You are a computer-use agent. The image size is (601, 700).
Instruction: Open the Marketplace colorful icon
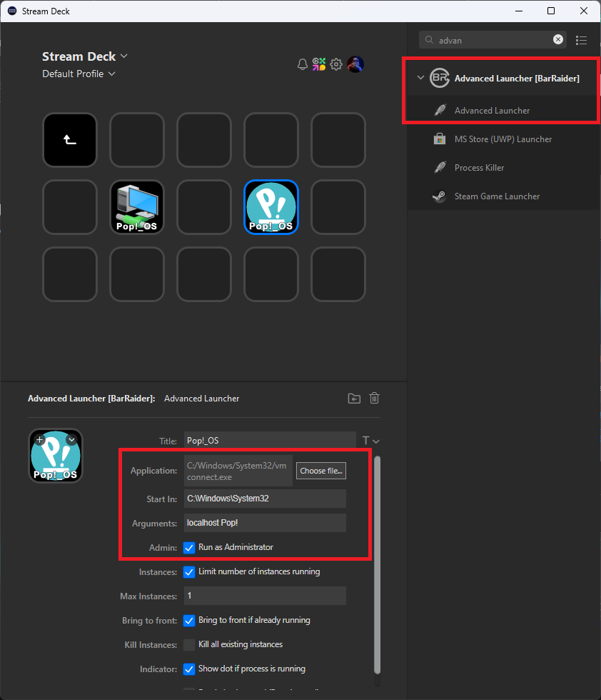click(319, 64)
